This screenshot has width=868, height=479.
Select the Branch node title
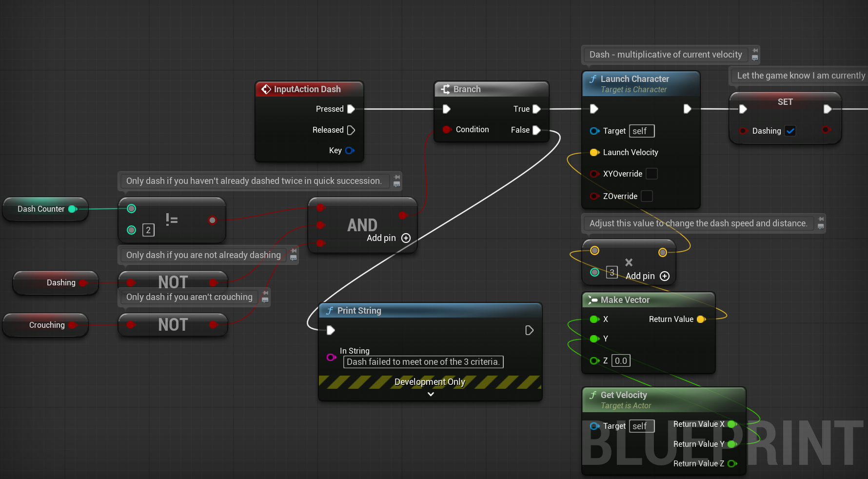(467, 89)
